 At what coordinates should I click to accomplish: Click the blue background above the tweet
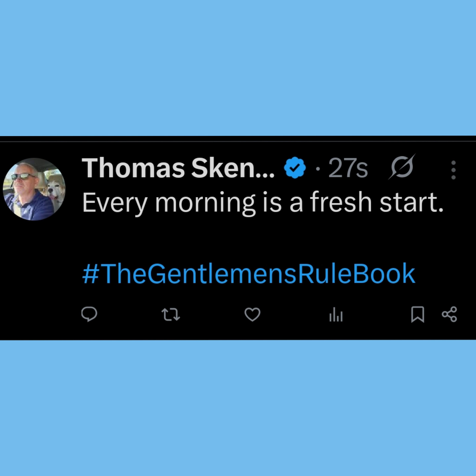238,68
